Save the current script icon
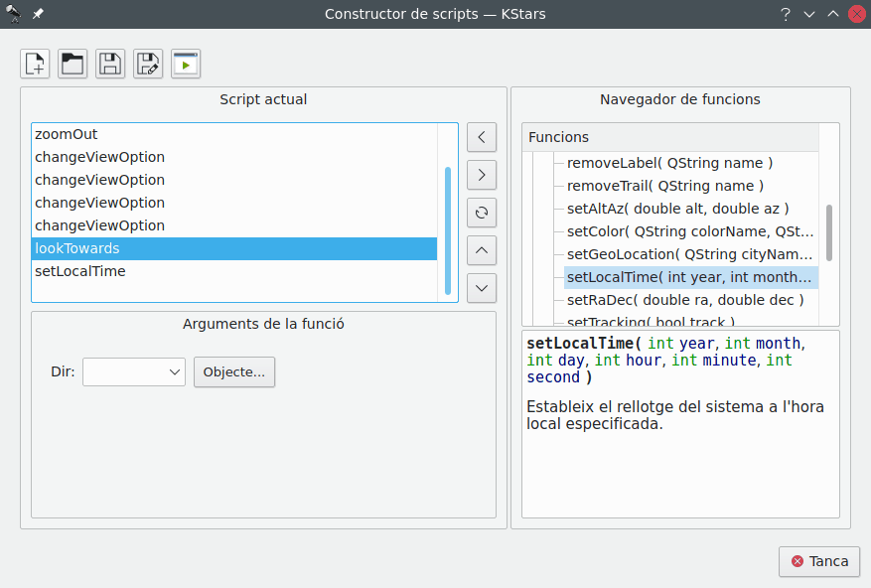Viewport: 871px width, 588px height. click(x=110, y=64)
